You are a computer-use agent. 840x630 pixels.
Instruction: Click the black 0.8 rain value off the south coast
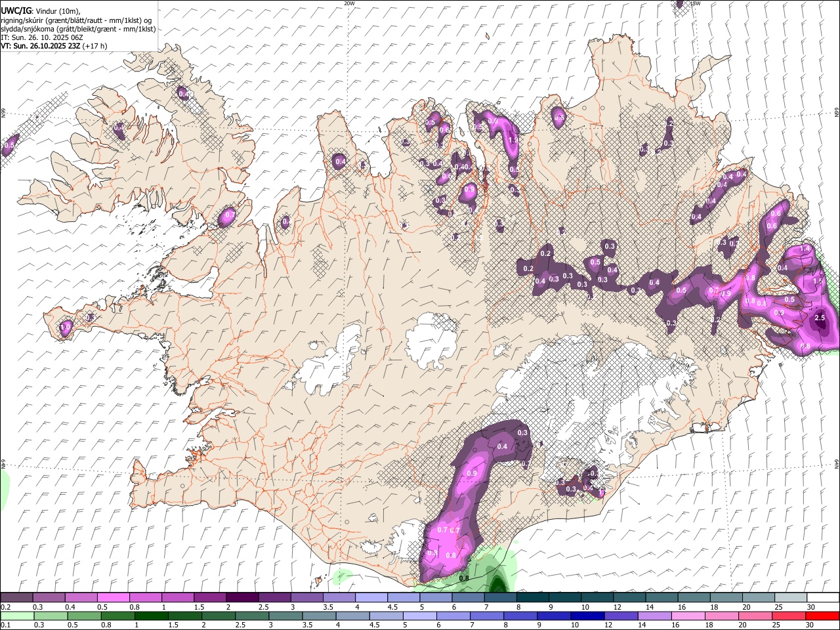pyautogui.click(x=463, y=578)
